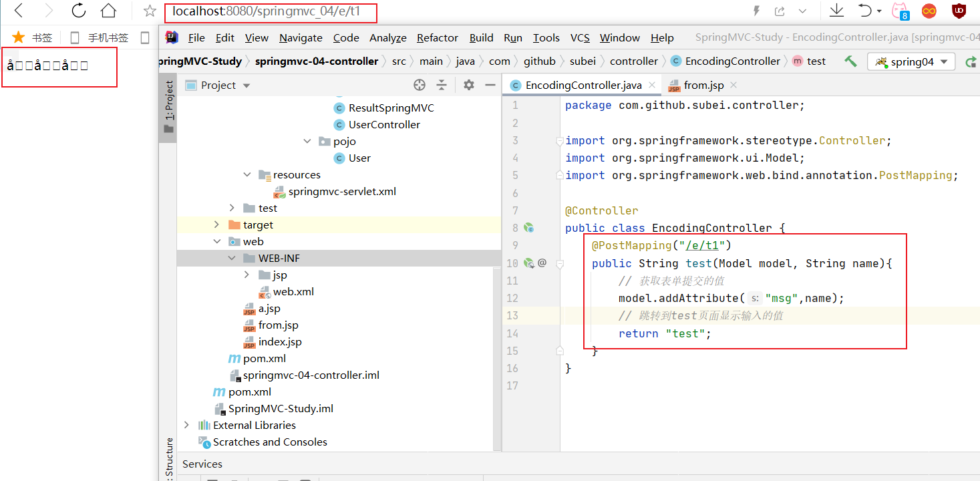Select web.xml in the project tree
980x481 pixels.
tap(293, 292)
